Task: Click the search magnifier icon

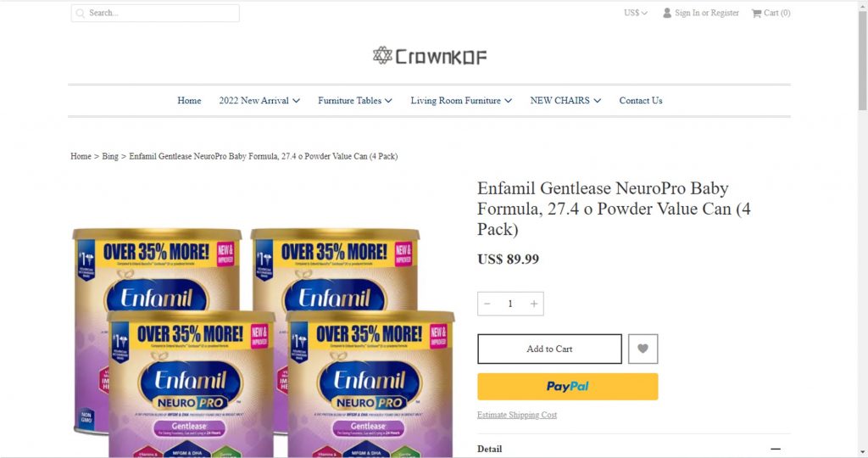Action: coord(81,13)
